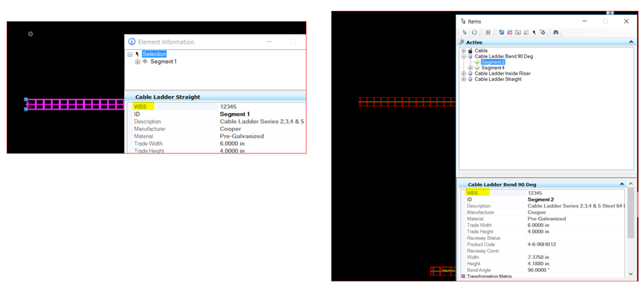
Task: Expand the Cable Ladder Straight tree node
Action: [x=464, y=79]
